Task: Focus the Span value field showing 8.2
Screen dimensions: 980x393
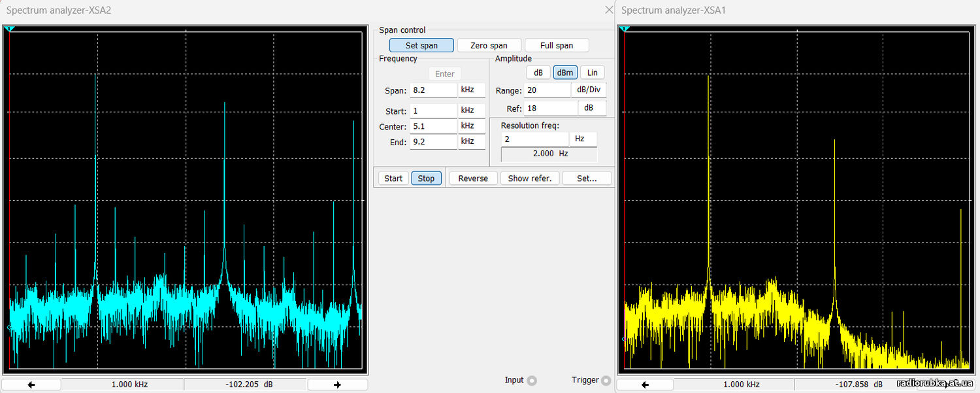Action: (x=433, y=90)
